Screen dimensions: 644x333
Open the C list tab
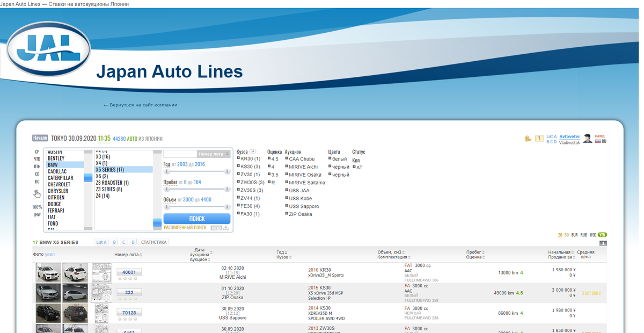pyautogui.click(x=123, y=242)
